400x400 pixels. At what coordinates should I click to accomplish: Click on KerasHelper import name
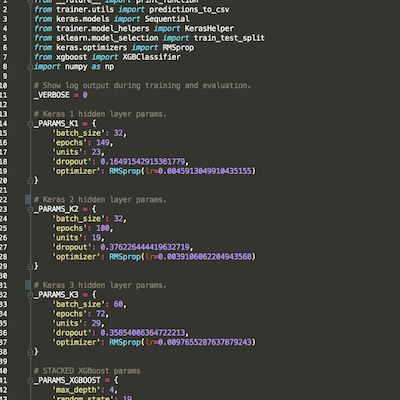click(x=209, y=29)
